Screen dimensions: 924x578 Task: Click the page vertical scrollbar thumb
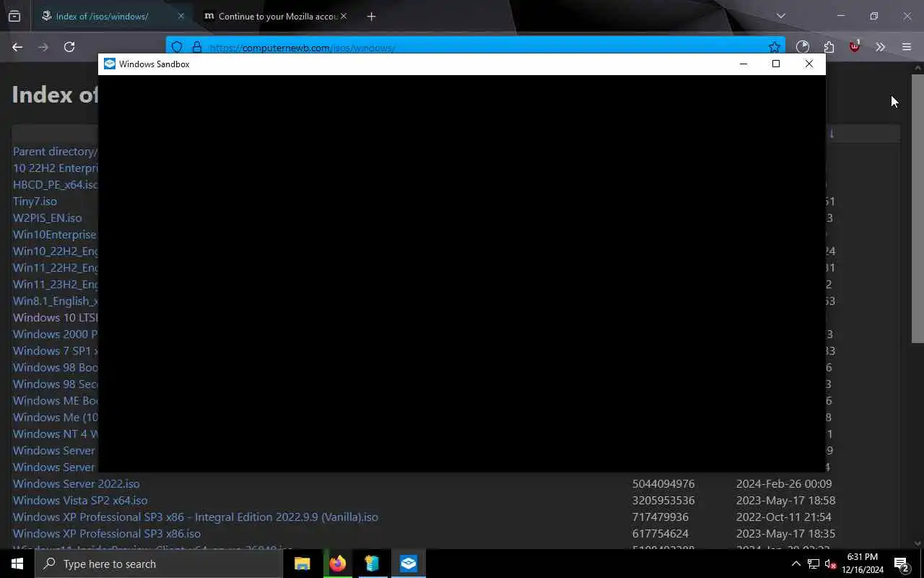[918, 208]
